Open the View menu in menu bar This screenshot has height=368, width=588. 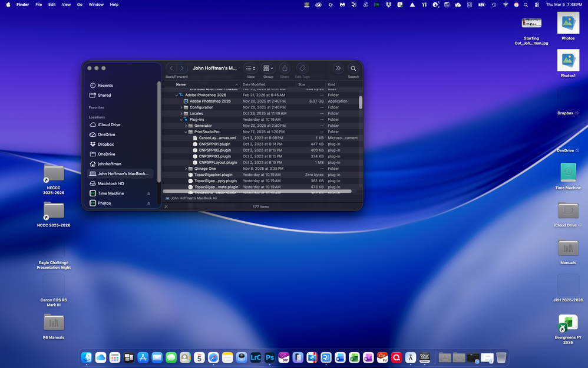coord(66,5)
